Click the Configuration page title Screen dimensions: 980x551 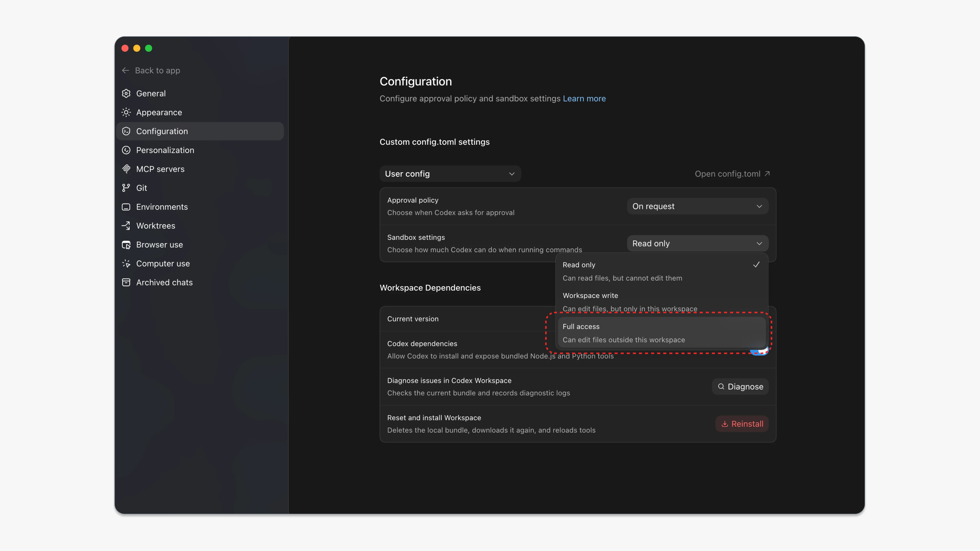tap(415, 81)
